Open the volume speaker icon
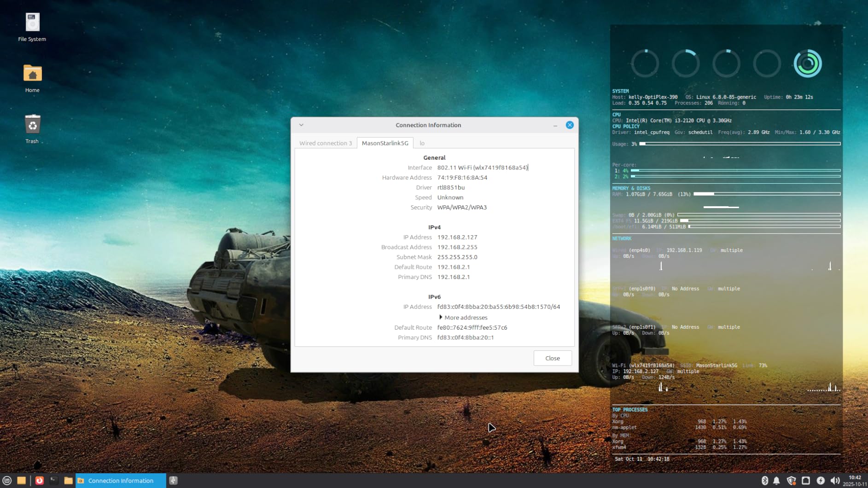 (x=835, y=481)
